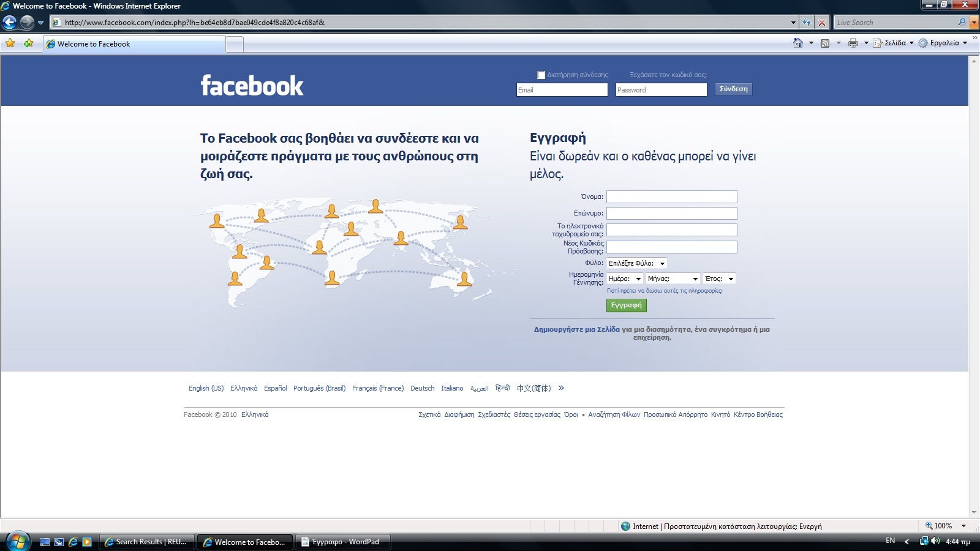Open the Σχετικά footer link
The height and width of the screenshot is (551, 980).
[x=429, y=414]
